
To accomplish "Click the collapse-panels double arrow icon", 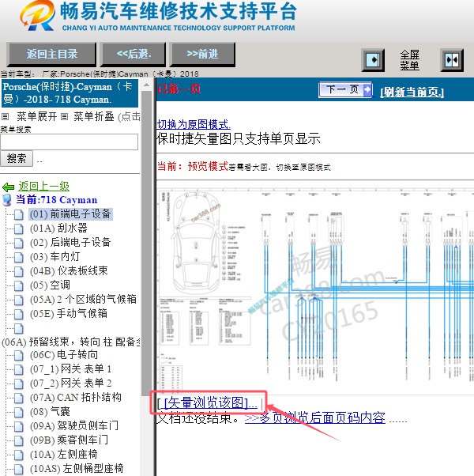I will point(452,60).
